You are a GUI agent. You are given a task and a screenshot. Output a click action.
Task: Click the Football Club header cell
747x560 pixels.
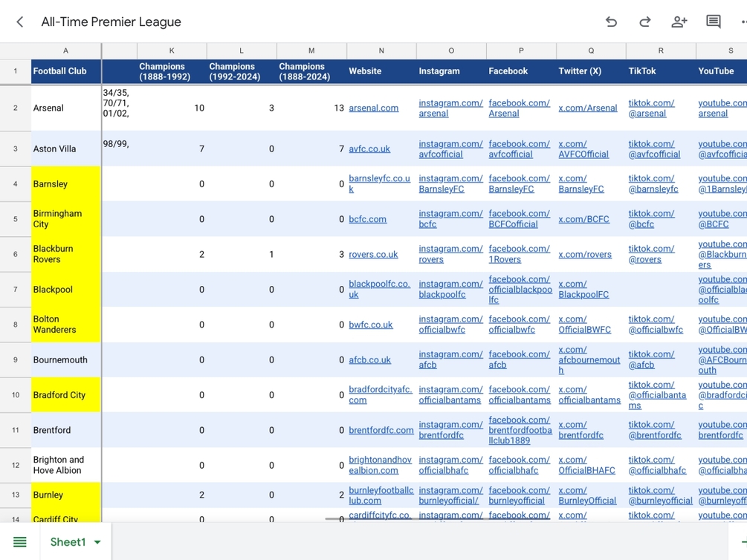coord(66,71)
